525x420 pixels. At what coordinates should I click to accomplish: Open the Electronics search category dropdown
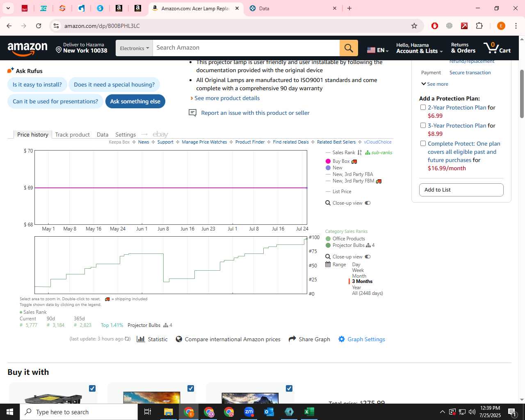(x=134, y=48)
